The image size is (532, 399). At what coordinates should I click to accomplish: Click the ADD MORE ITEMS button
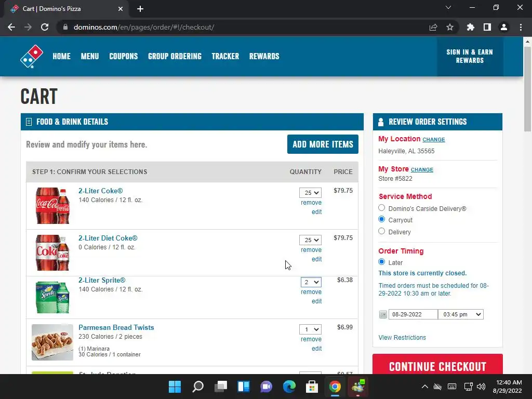point(323,144)
